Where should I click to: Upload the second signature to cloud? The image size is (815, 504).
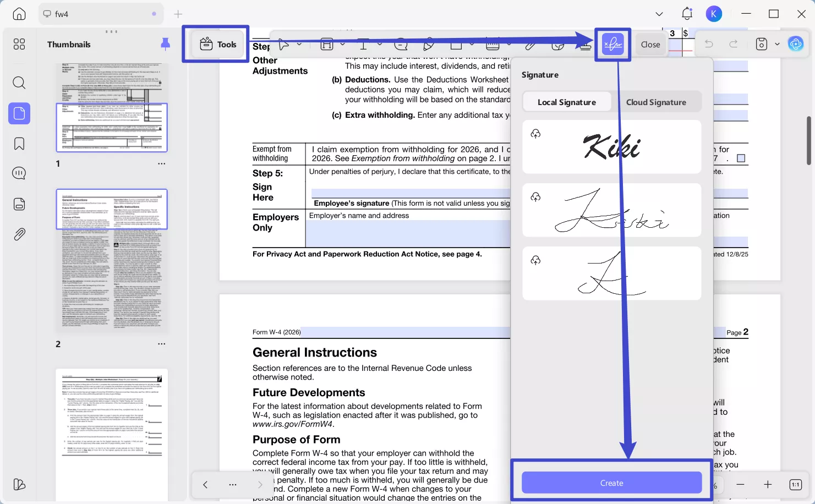point(535,196)
